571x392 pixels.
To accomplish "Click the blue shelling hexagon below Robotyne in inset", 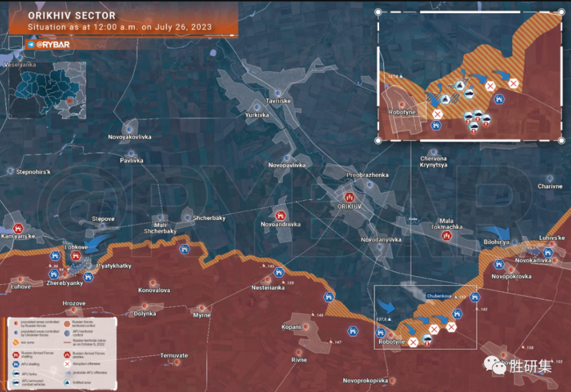I will (436, 126).
